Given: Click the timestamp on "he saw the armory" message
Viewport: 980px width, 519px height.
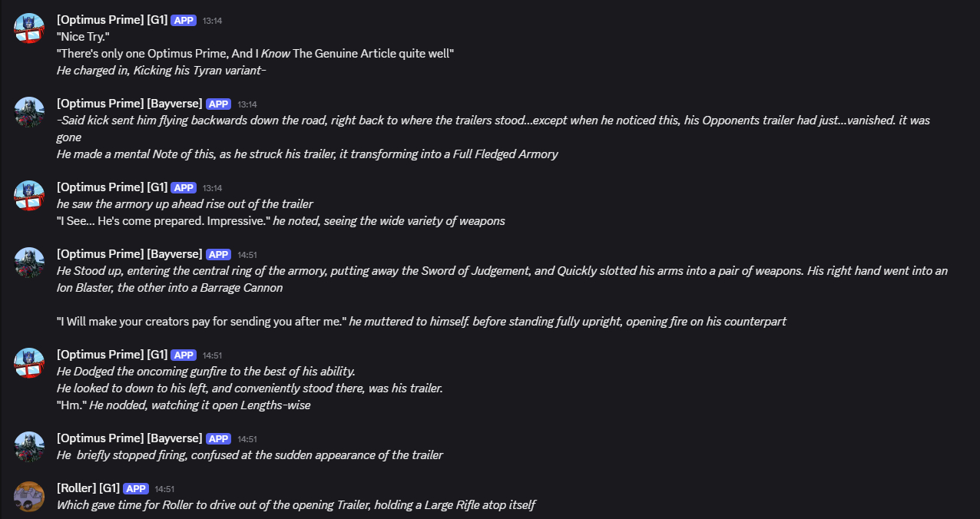Looking at the screenshot, I should [x=211, y=188].
